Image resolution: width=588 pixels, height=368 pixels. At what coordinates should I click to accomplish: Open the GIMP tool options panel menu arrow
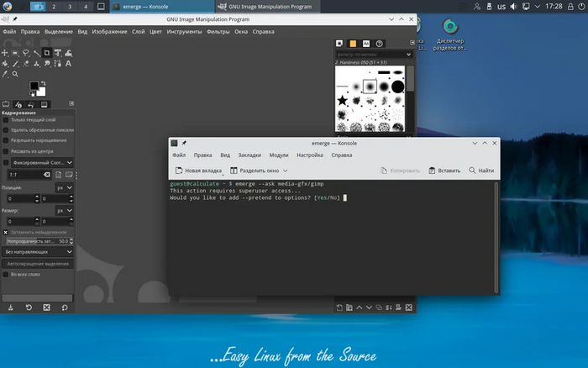[x=71, y=103]
